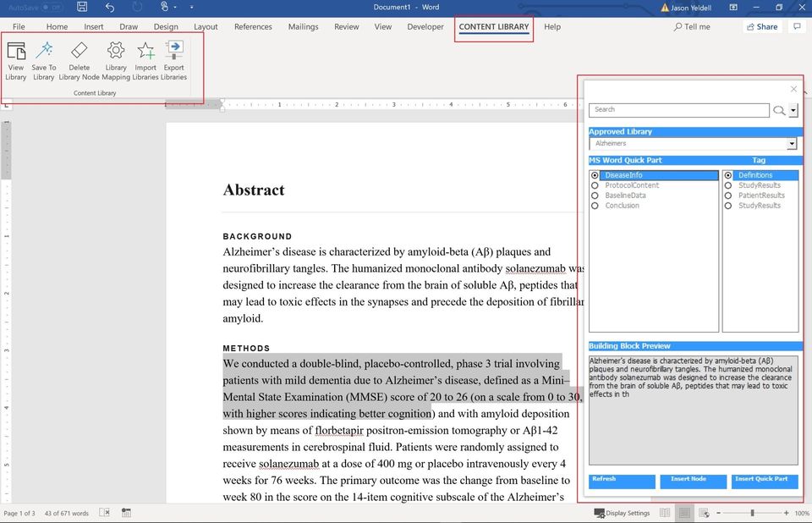Select Delete Library Node eraser icon
The width and height of the screenshot is (812, 523).
coord(79,61)
